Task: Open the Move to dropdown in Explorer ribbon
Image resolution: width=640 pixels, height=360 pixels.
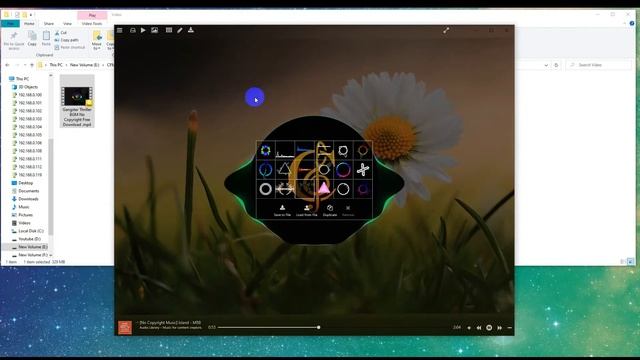Action: 97,41
